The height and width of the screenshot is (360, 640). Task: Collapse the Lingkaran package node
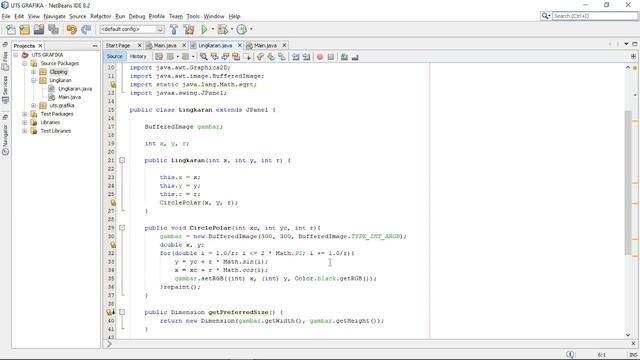pyautogui.click(x=33, y=80)
